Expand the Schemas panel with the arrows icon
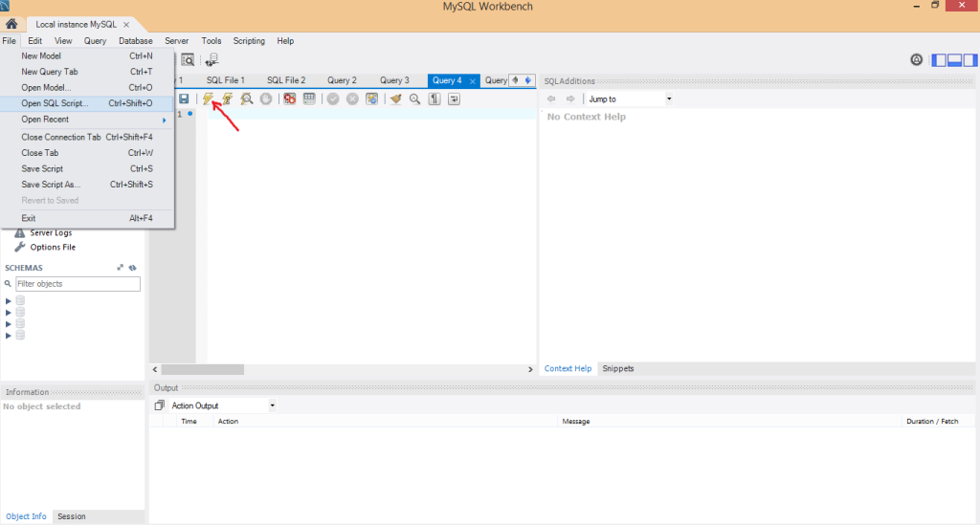 (120, 268)
